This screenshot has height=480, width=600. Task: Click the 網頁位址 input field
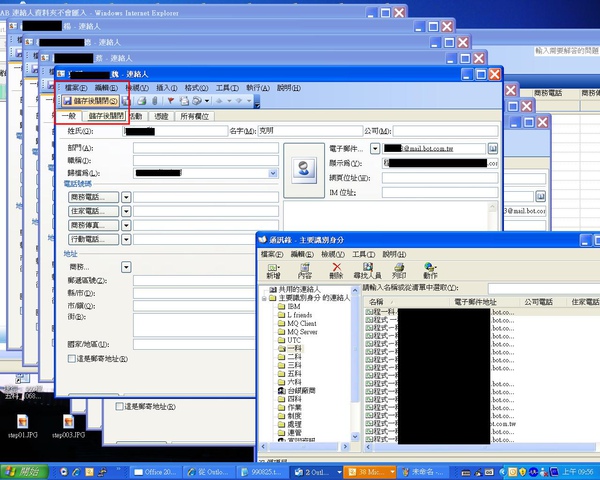(x=440, y=178)
